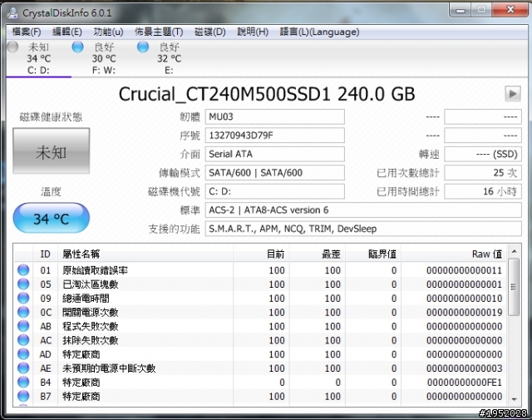532x420 pixels.
Task: Click the gray unknown status icon for C: D:
Action: tap(12, 47)
